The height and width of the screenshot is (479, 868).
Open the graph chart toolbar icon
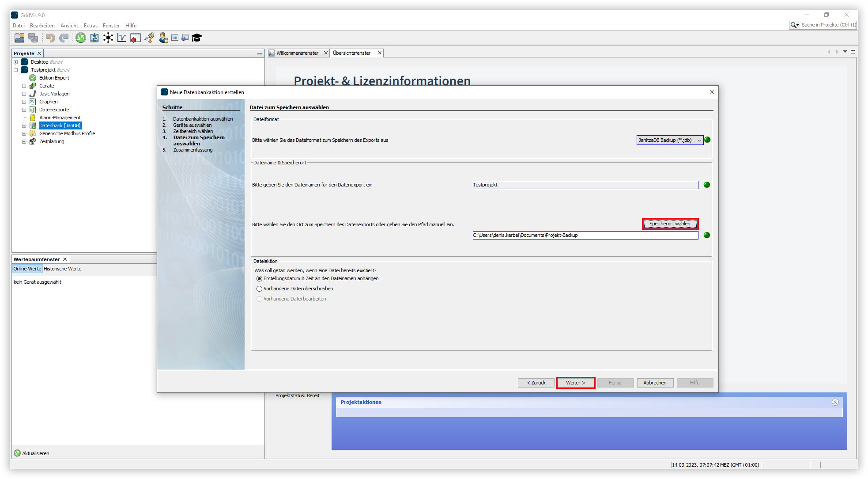[122, 38]
